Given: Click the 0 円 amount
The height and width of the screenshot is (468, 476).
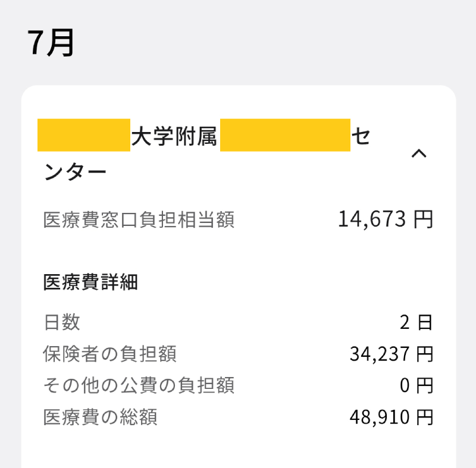Looking at the screenshot, I should [x=416, y=385].
